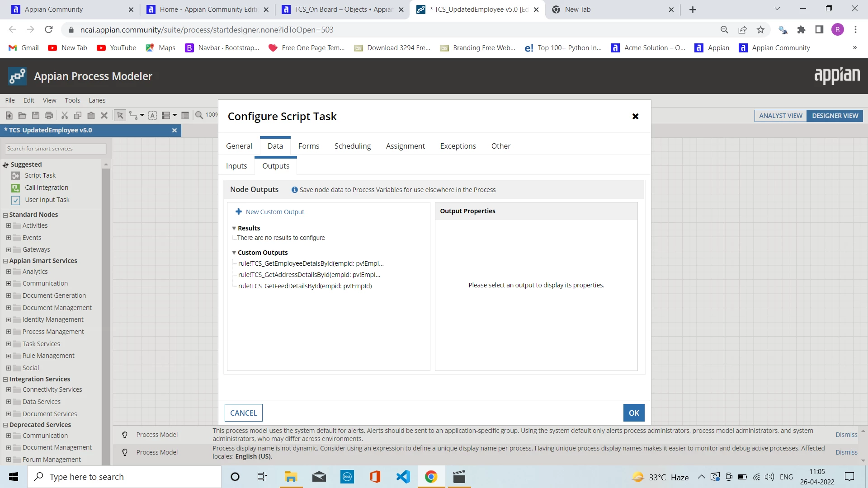Expand the Document Generation folder

(9, 296)
